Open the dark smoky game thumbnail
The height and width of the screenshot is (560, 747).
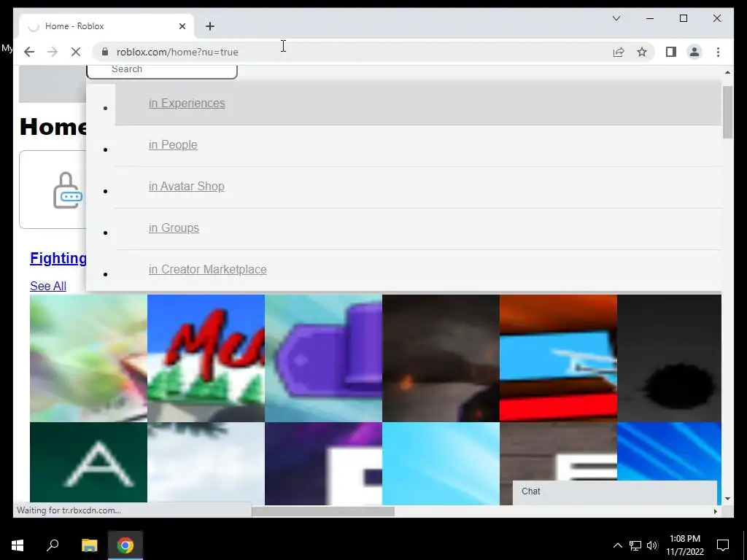[x=441, y=358]
